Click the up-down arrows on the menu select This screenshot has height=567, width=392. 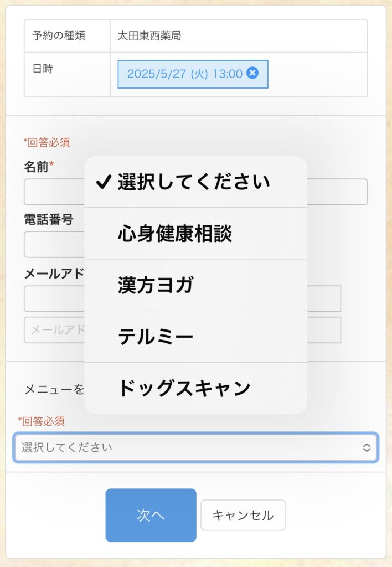(x=367, y=447)
